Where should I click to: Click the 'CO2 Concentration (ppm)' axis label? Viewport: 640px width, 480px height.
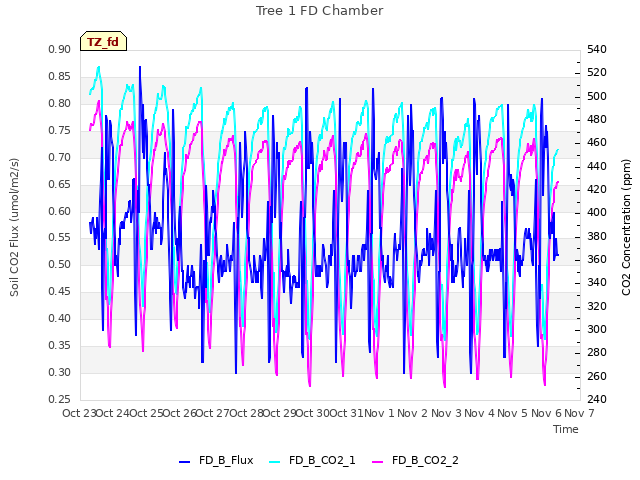pos(626,227)
